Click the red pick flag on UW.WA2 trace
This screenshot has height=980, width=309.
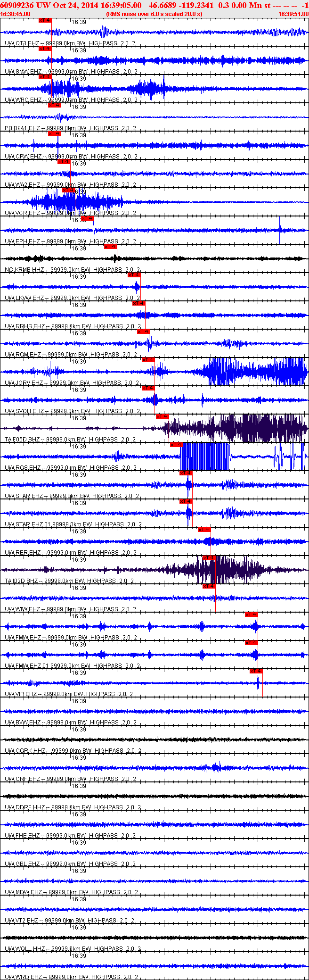pyautogui.click(x=64, y=162)
